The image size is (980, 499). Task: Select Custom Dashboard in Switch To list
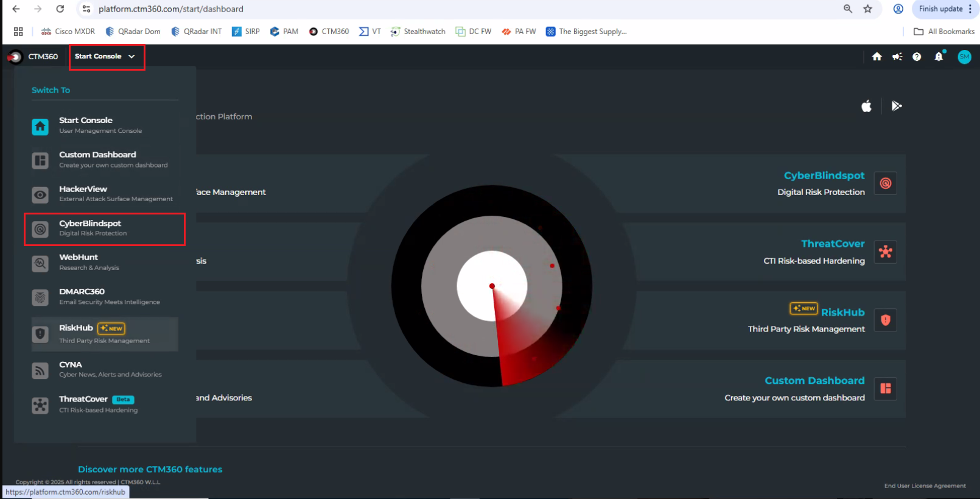pyautogui.click(x=105, y=160)
